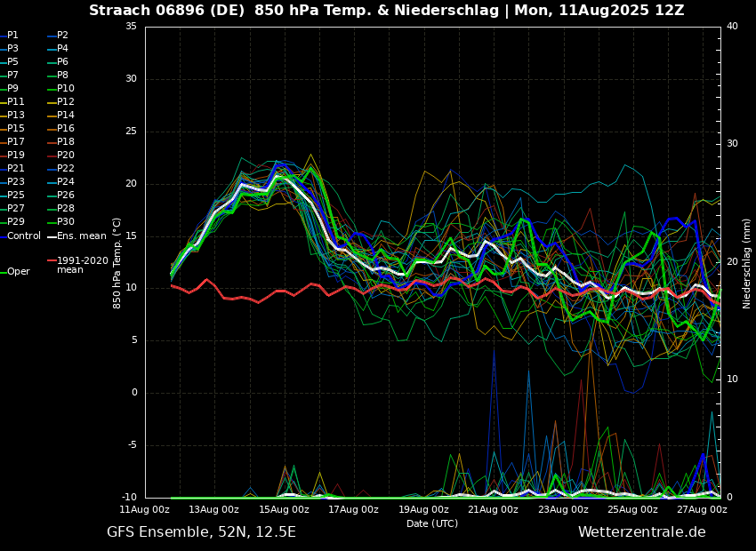Click the chart title text
This screenshot has width=756, height=551.
(386, 11)
